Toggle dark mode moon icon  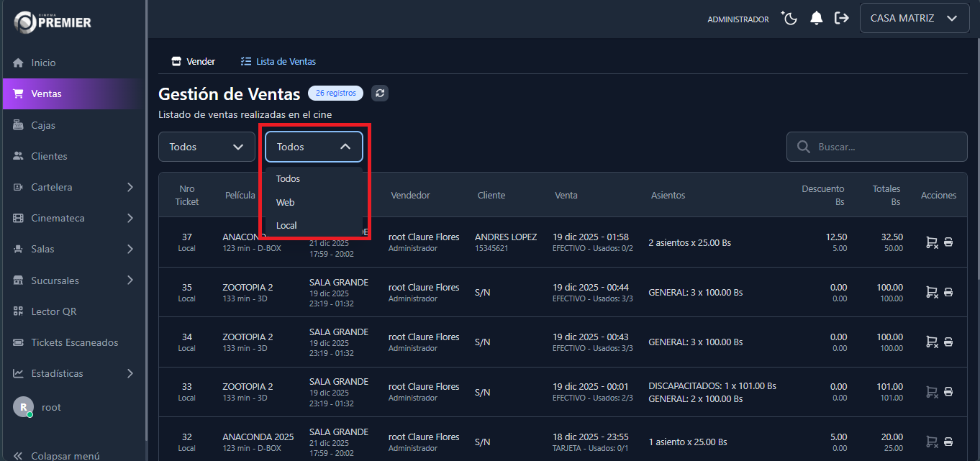(x=790, y=19)
